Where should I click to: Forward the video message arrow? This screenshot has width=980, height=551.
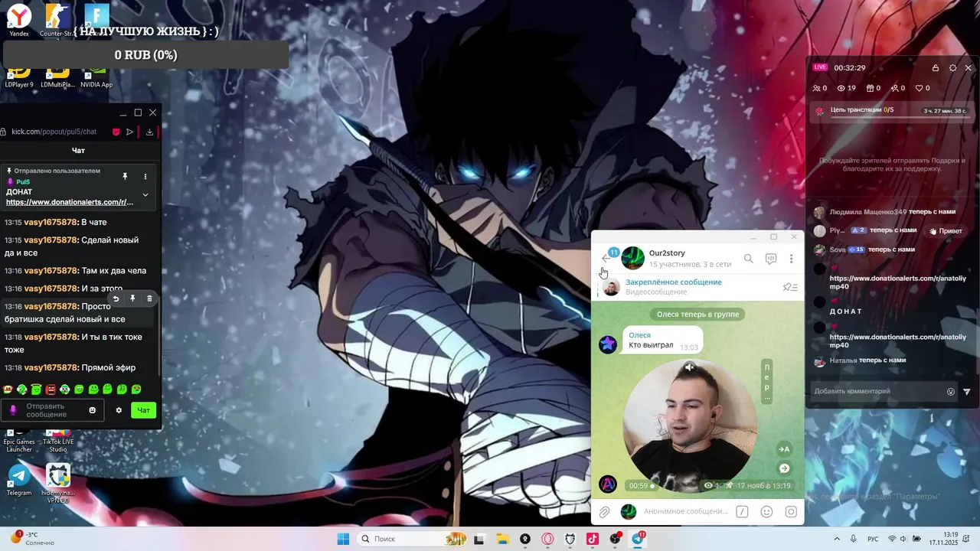[784, 468]
